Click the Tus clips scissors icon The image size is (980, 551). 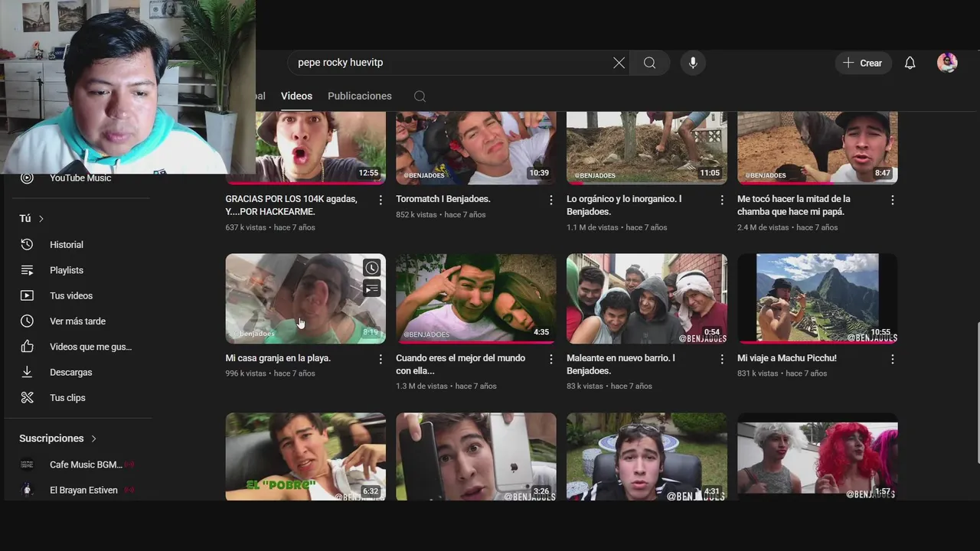[27, 398]
